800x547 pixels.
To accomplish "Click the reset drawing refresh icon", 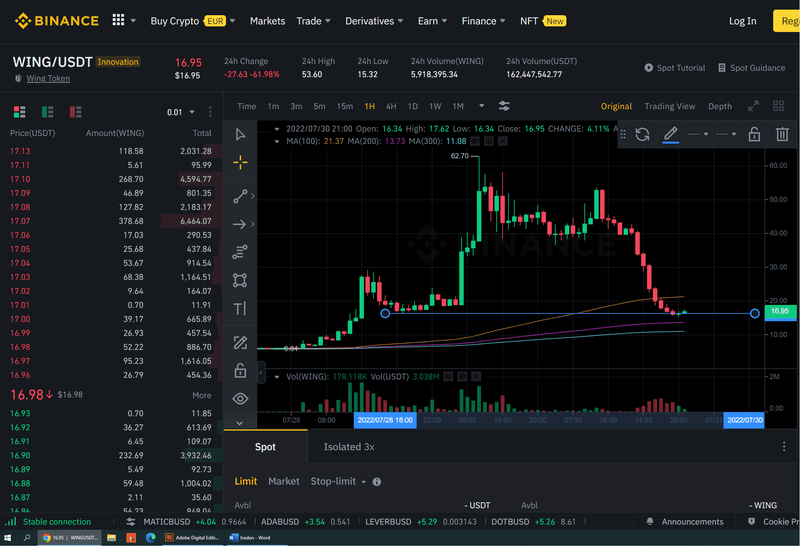I will (642, 134).
